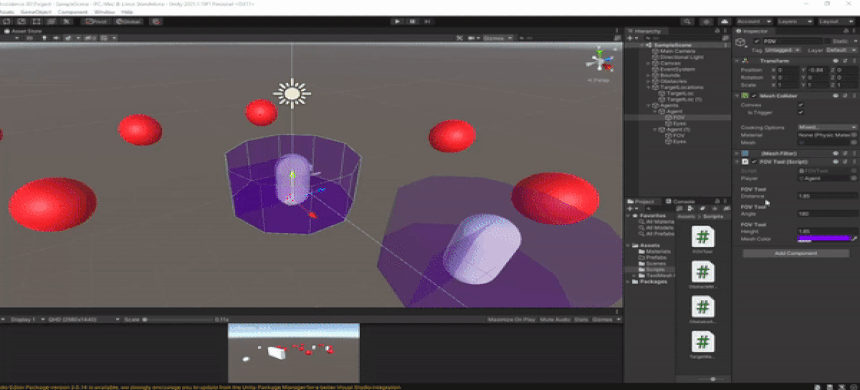Toggle Pivot handle position button
Screen dimensions: 860x390
96,21
